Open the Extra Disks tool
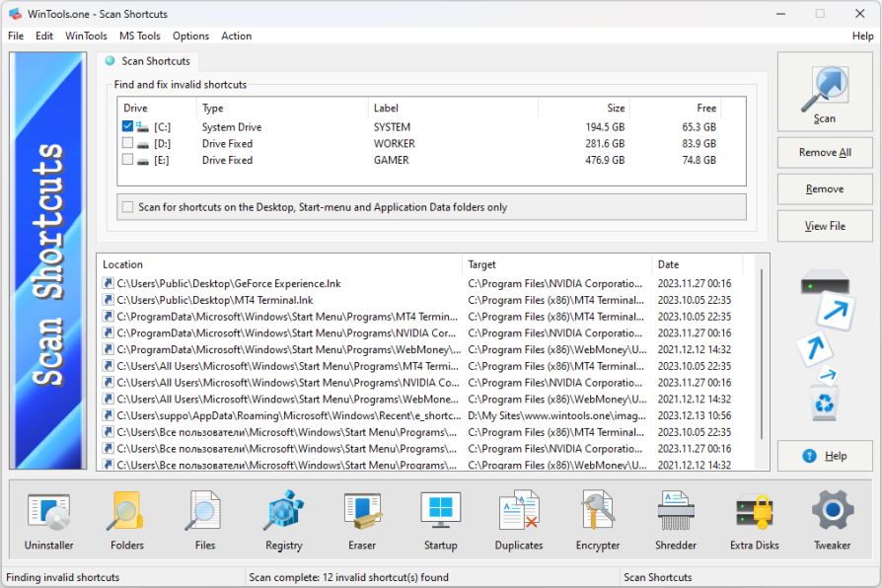The width and height of the screenshot is (882, 588). click(755, 521)
